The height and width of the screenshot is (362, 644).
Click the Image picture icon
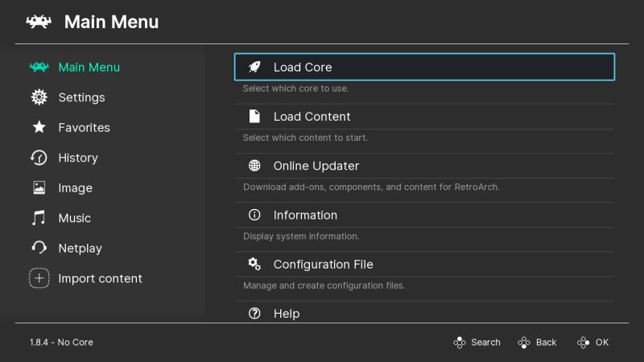pos(39,187)
